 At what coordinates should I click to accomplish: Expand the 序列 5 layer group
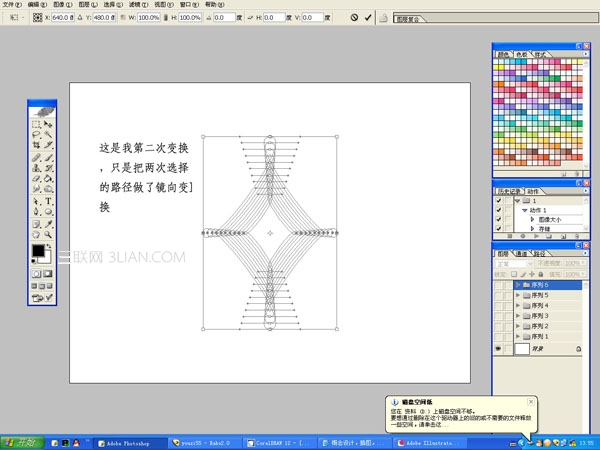tap(518, 295)
